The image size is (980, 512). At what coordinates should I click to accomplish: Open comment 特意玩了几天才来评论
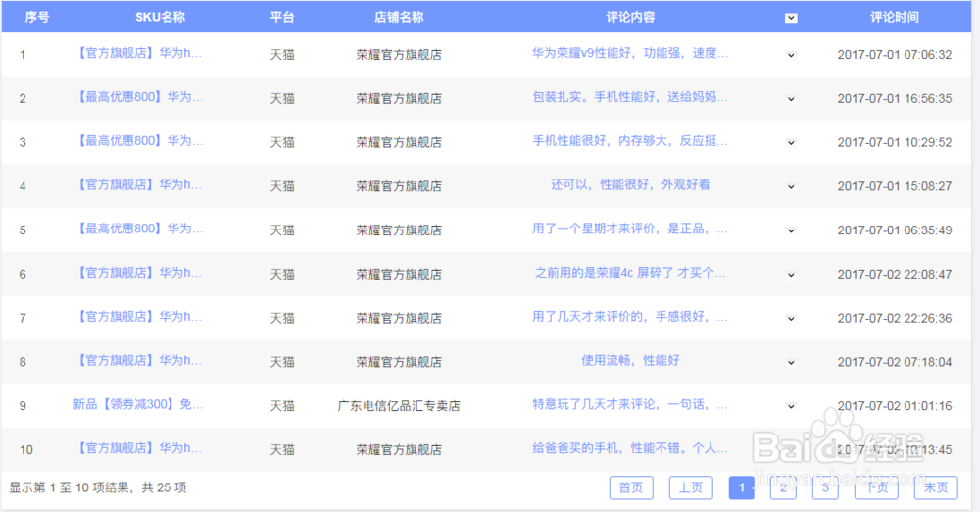click(630, 404)
